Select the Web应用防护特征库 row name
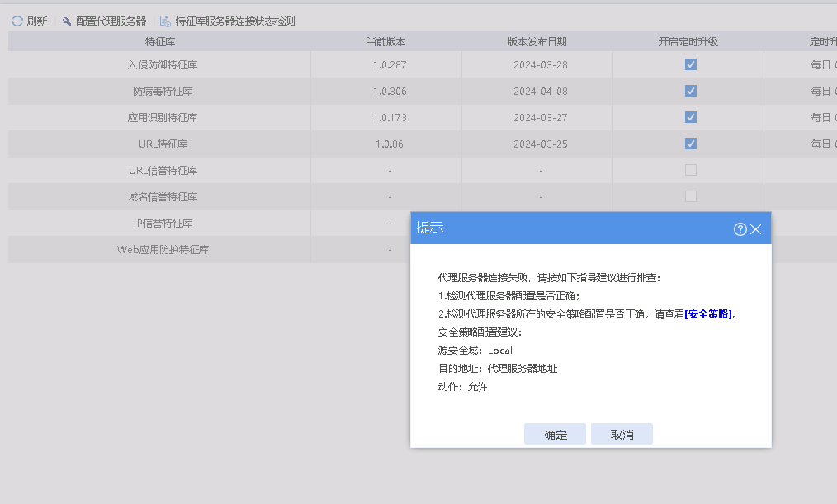This screenshot has width=837, height=504. [x=163, y=250]
